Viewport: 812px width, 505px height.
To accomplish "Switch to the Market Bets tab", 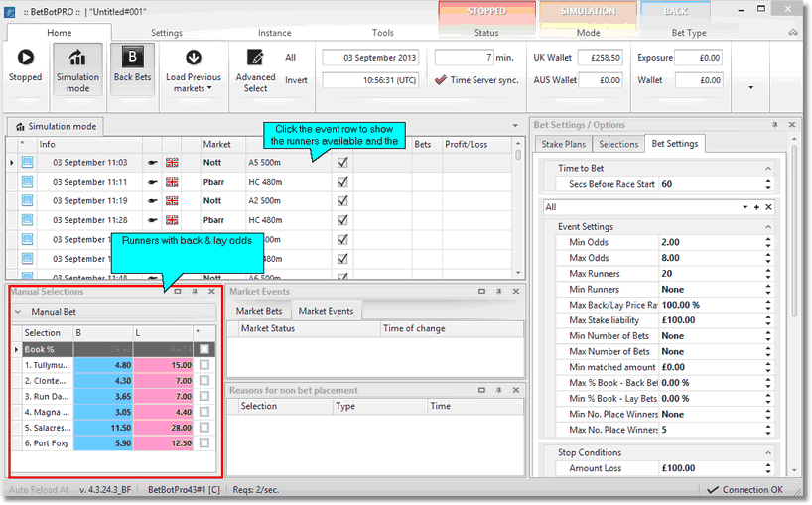I will (x=259, y=311).
